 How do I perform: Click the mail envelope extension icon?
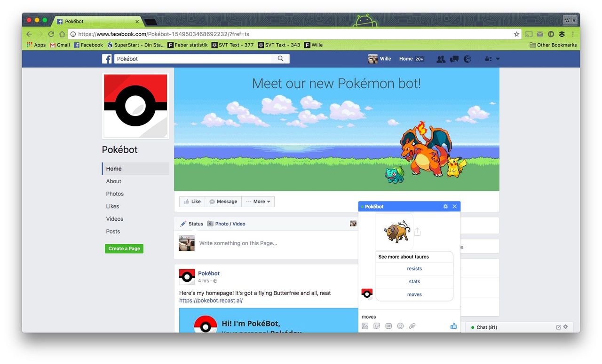[x=540, y=34]
